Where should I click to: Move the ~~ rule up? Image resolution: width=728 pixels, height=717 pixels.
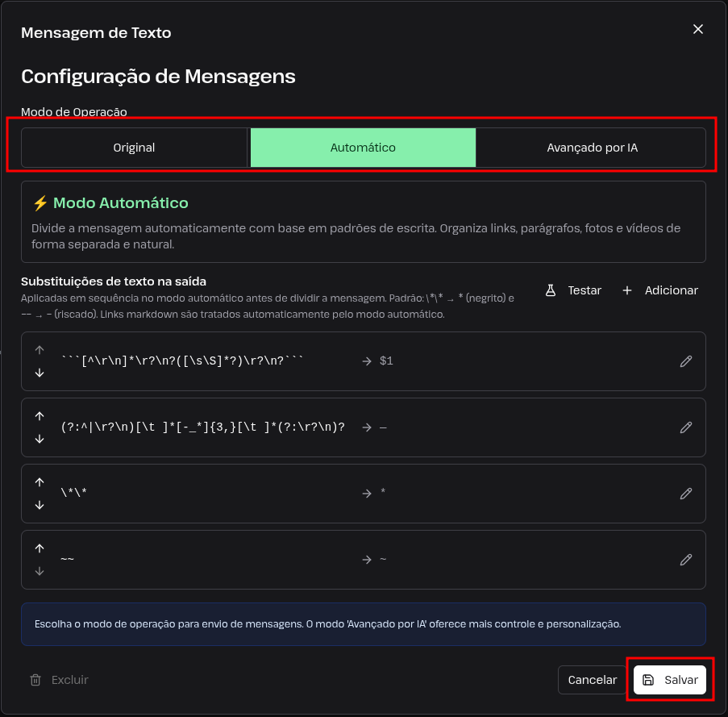pyautogui.click(x=40, y=548)
